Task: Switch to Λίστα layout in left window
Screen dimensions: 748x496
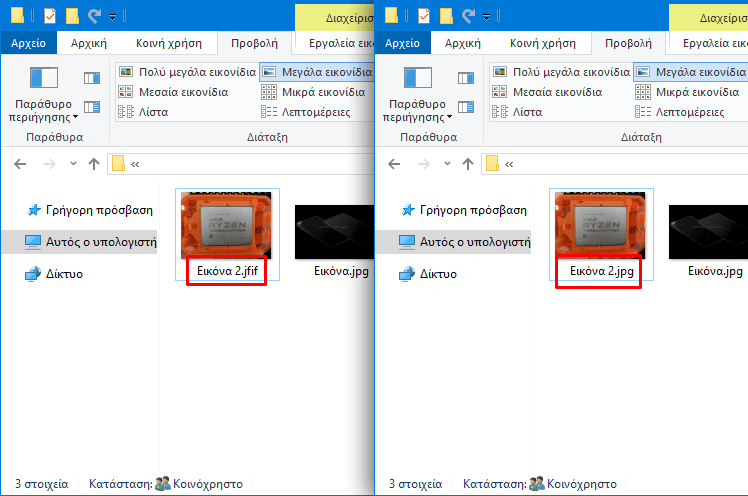Action: 143,112
